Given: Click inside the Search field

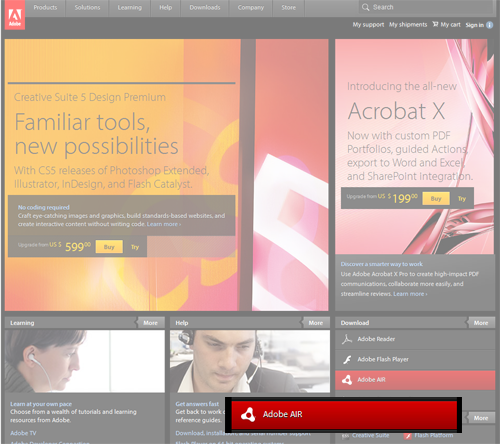Looking at the screenshot, I should (x=427, y=7).
